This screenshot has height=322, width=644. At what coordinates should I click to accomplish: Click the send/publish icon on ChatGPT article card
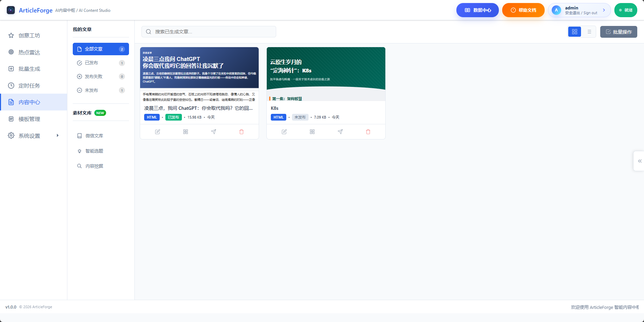213,132
